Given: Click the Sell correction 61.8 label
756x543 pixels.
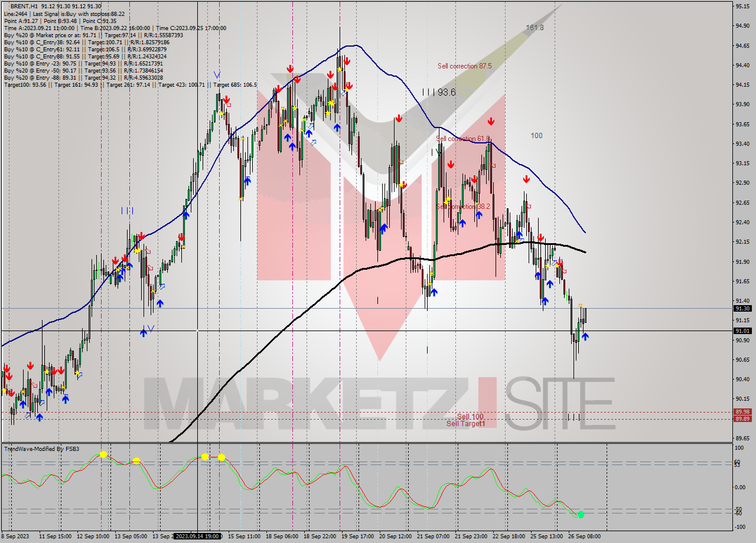Looking at the screenshot, I should point(463,139).
